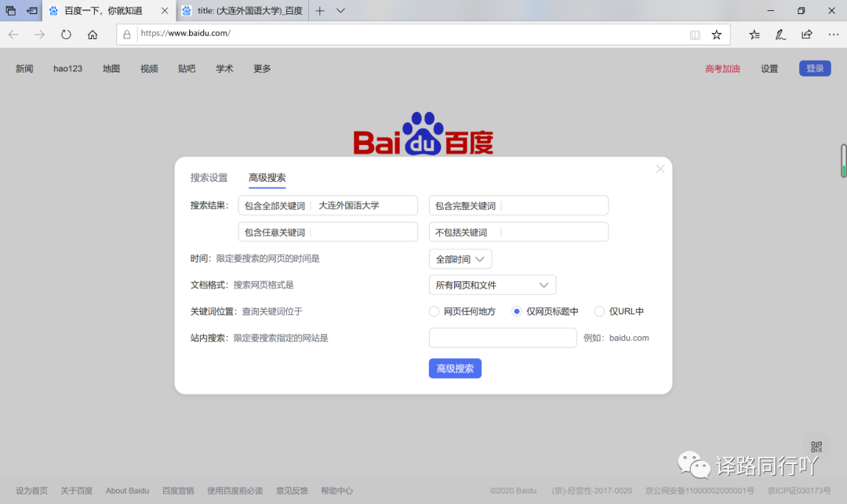This screenshot has height=504, width=847.
Task: Click the QR code icon at bottom right
Action: pyautogui.click(x=816, y=447)
